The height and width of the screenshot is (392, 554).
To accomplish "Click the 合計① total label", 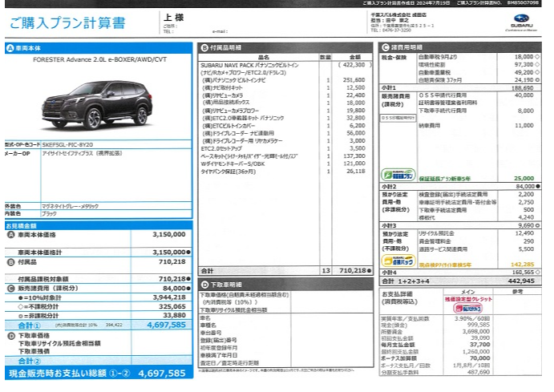I will (x=29, y=325).
